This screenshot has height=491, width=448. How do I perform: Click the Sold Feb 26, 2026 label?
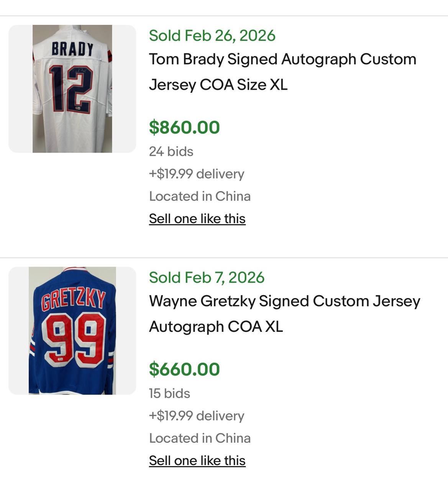point(212,36)
